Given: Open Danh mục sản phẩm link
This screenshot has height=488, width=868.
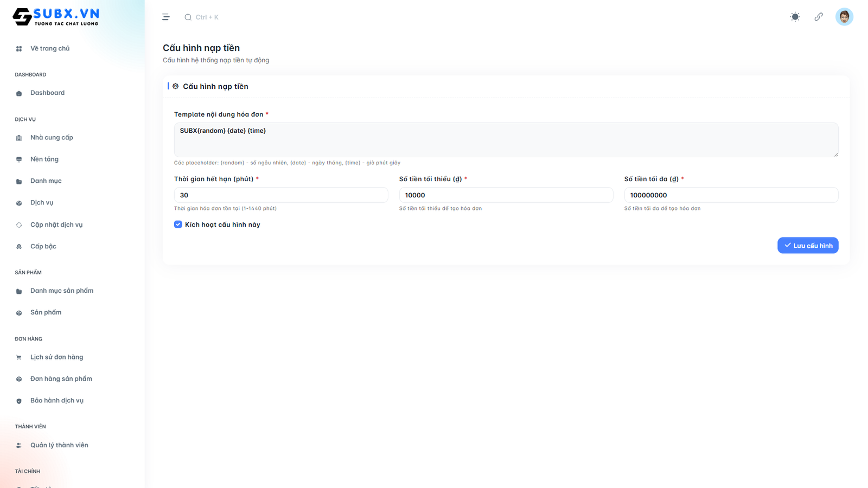Looking at the screenshot, I should tap(62, 291).
